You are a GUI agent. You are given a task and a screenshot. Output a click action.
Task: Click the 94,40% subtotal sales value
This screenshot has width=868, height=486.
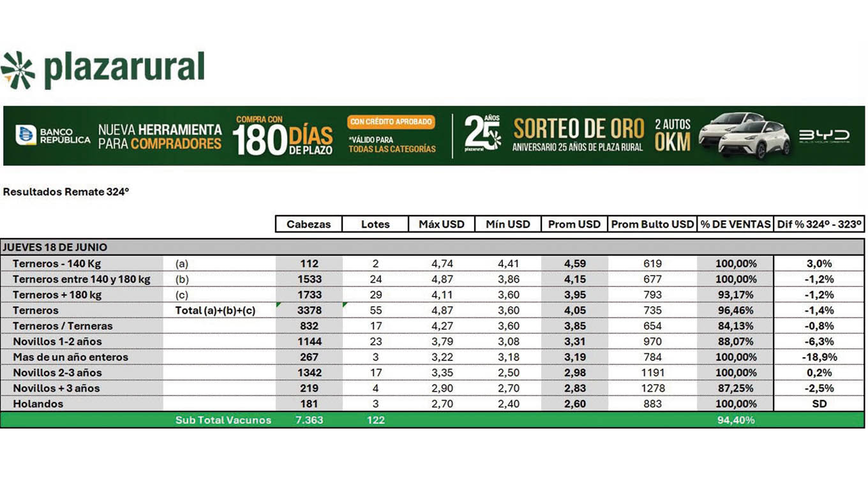(735, 420)
